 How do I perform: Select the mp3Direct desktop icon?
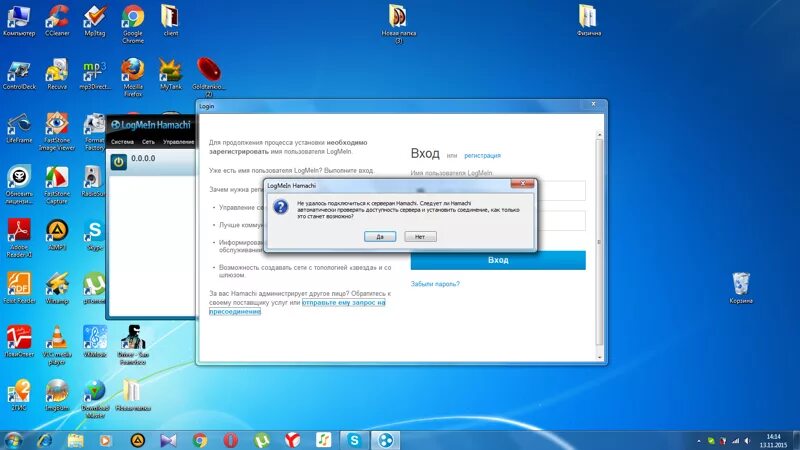pyautogui.click(x=95, y=74)
